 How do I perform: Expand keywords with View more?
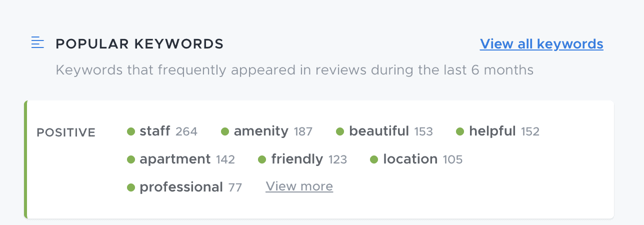click(x=299, y=186)
